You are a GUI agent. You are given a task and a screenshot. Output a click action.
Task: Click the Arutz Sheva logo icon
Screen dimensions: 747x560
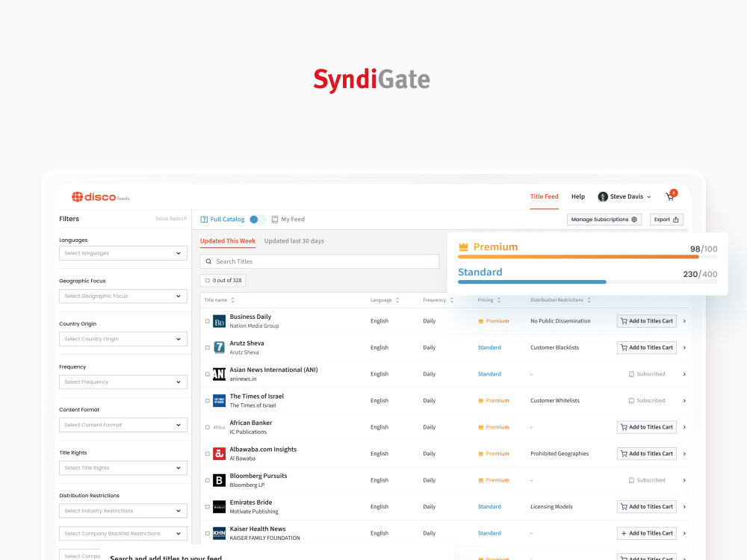219,348
